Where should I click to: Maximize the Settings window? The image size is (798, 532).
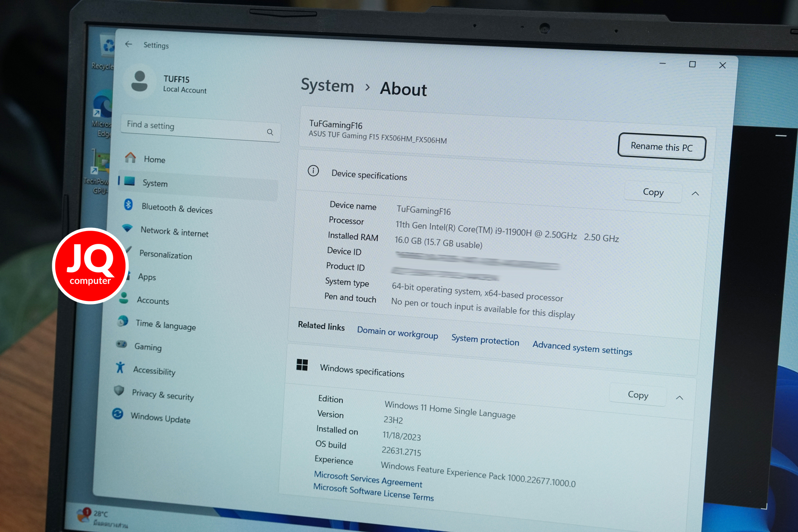pos(692,64)
